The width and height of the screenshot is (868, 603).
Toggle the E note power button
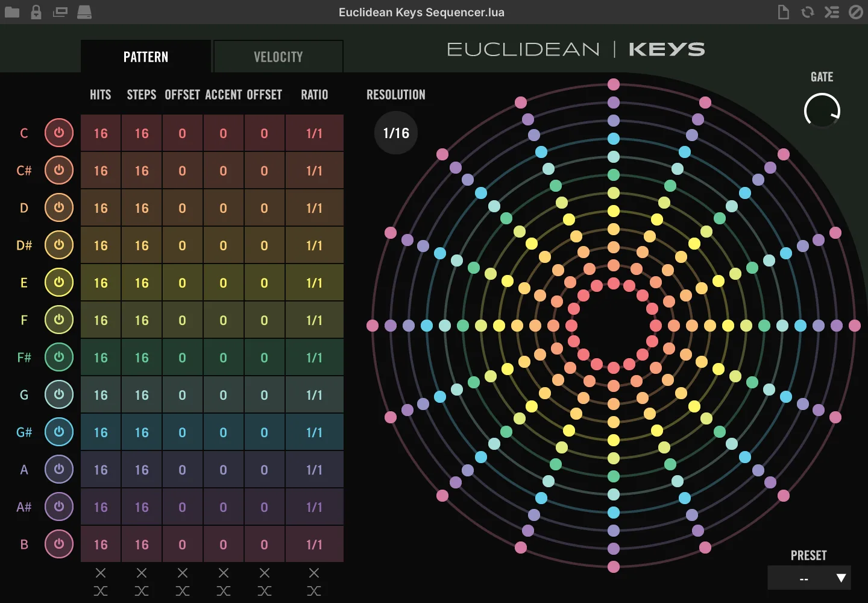point(59,282)
